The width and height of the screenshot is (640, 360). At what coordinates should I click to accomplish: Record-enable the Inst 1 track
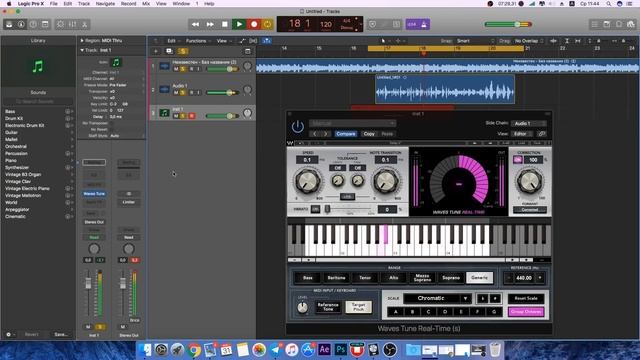(191, 116)
